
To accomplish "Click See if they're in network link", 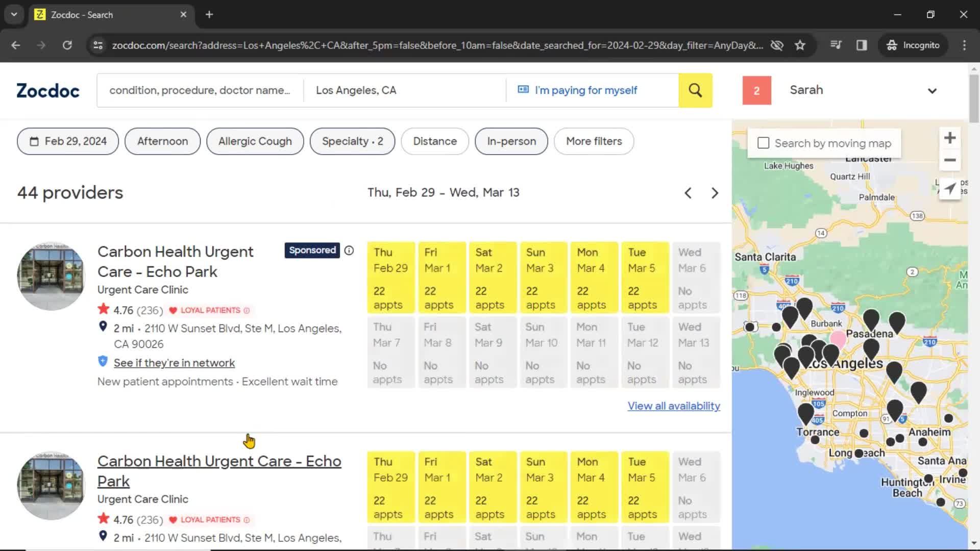I will click(x=174, y=363).
